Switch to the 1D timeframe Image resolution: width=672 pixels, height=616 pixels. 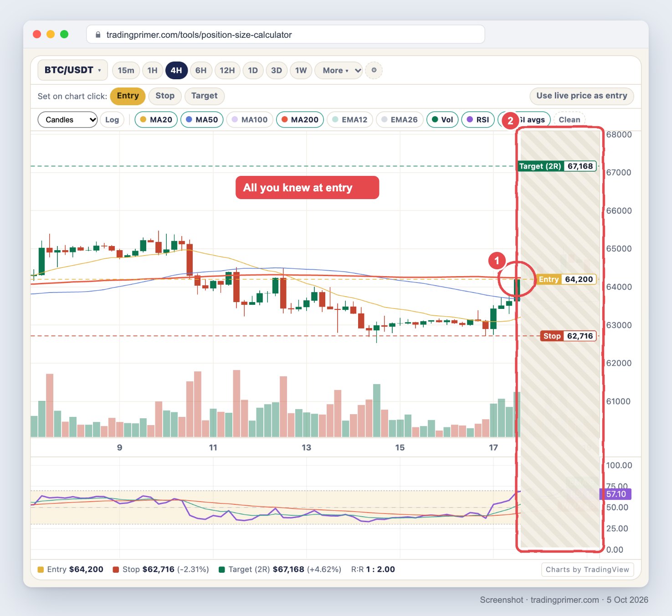253,70
